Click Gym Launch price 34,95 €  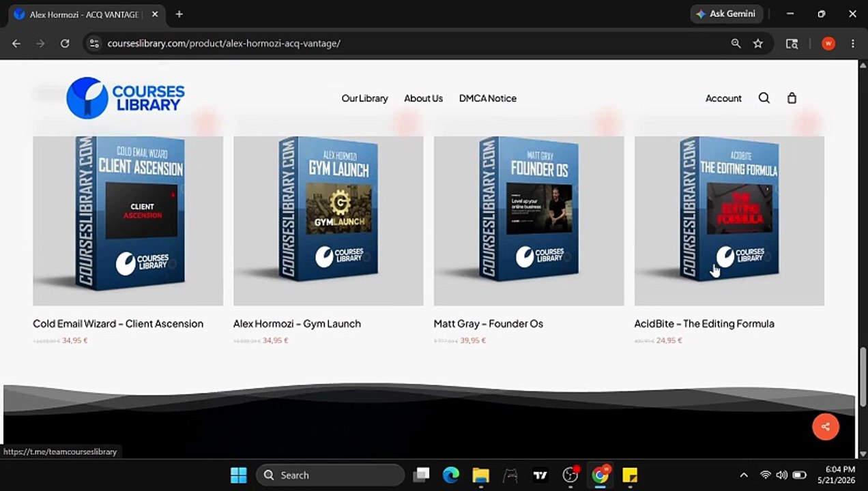point(276,340)
